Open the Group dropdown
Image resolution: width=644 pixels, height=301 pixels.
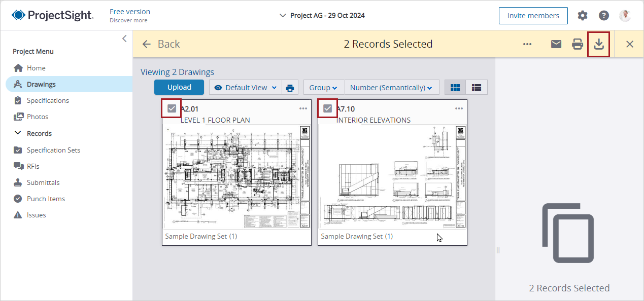[323, 87]
